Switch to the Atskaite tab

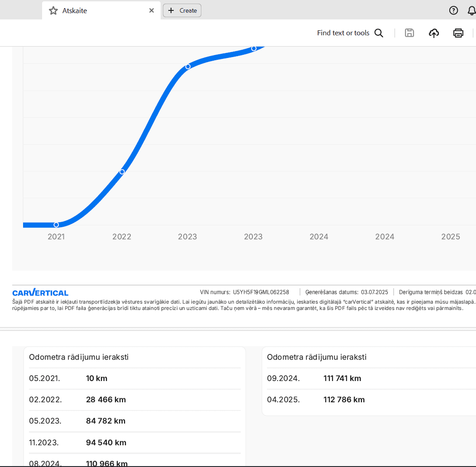(101, 10)
